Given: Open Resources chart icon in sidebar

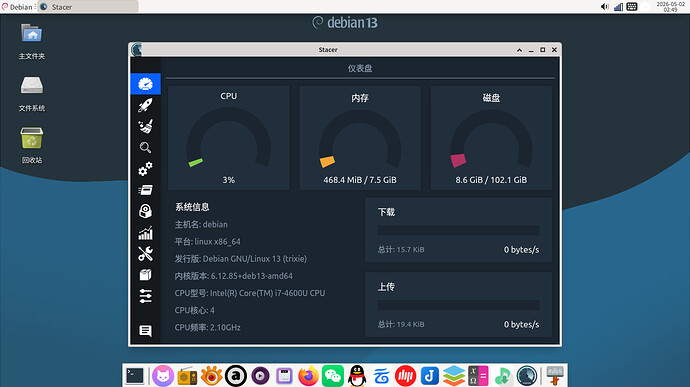Looking at the screenshot, I should click(x=146, y=233).
